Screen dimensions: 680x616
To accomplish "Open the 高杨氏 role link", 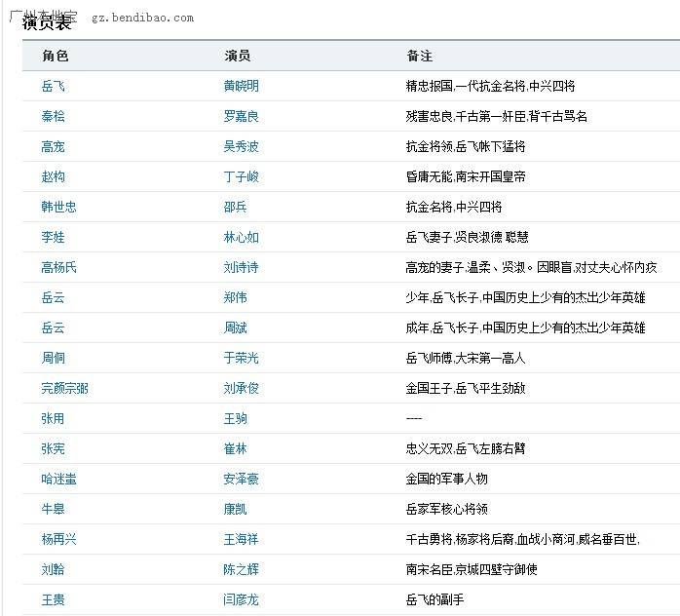I will pos(59,267).
